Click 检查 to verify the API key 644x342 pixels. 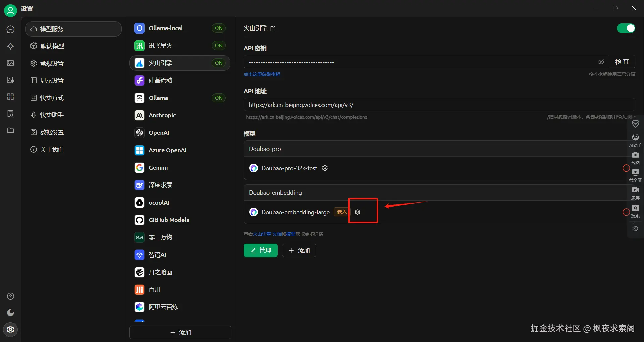pyautogui.click(x=622, y=62)
